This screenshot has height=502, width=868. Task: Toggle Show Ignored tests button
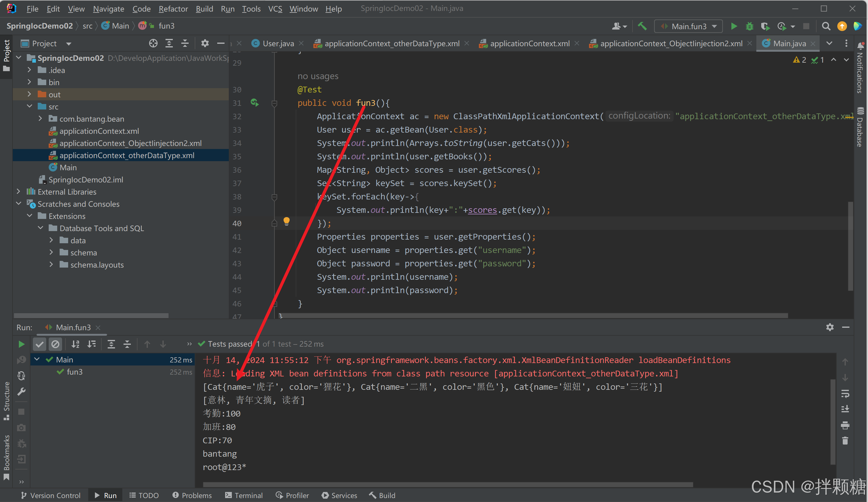pyautogui.click(x=55, y=344)
